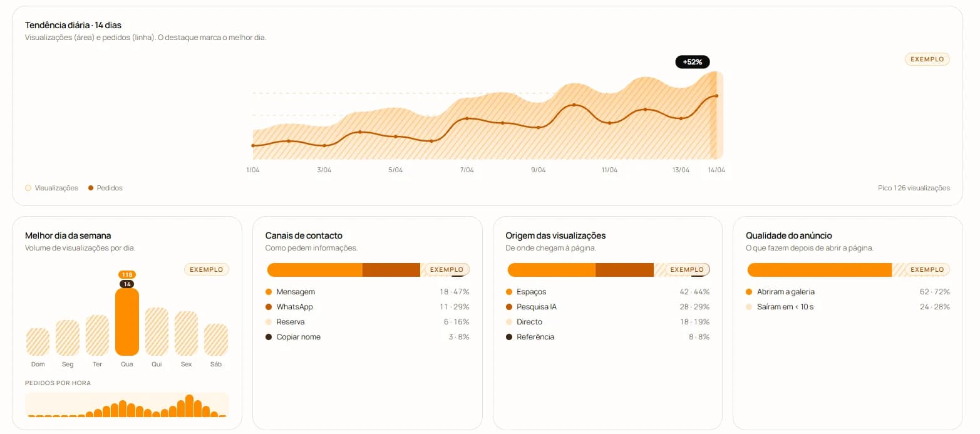The image size is (980, 434).
Task: Click the 'Pico 126 visualizações' text
Action: click(x=914, y=188)
